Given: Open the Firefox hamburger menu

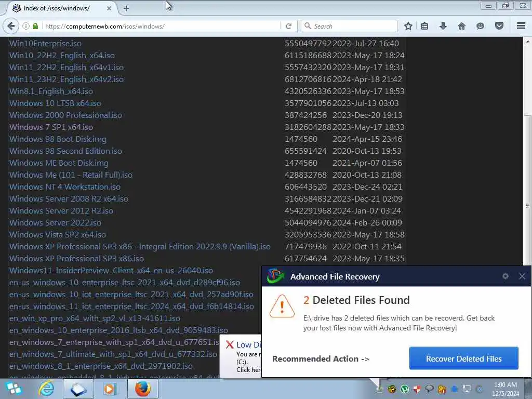Looking at the screenshot, I should (521, 26).
